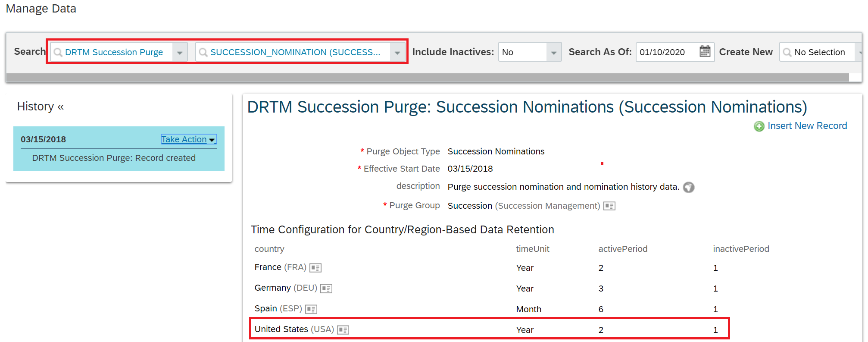Open details icon next to France (FRA)
Viewport: 868px width, 342px height.
(315, 268)
